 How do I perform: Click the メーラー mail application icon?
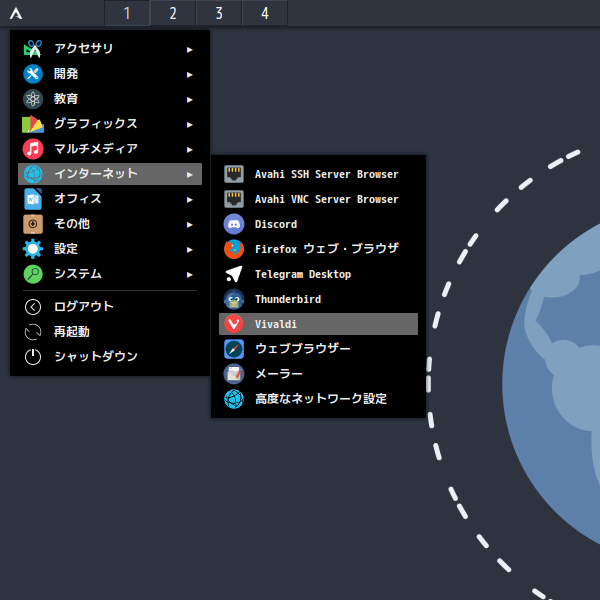click(234, 374)
